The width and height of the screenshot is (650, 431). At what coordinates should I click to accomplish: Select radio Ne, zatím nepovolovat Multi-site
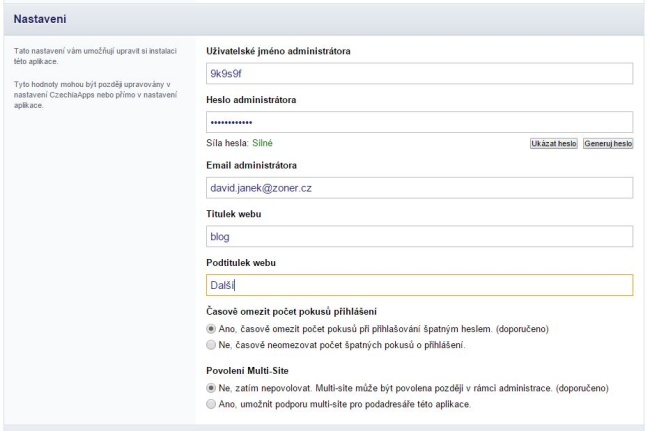click(x=210, y=387)
